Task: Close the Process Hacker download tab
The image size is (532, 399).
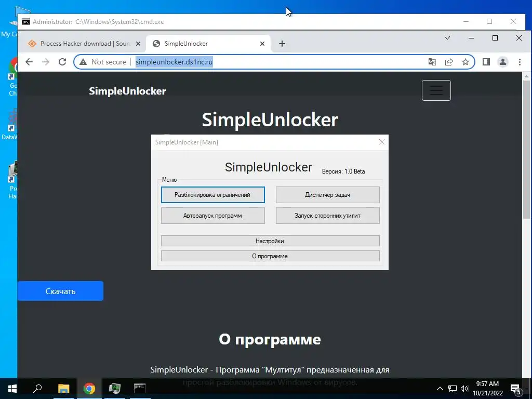Action: (138, 44)
